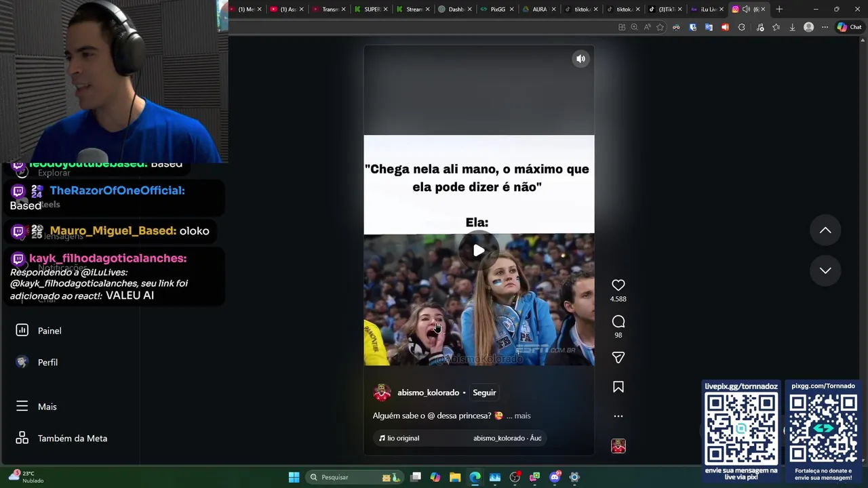868x488 pixels.
Task: Click the Photos app on taskbar
Action: click(x=495, y=477)
